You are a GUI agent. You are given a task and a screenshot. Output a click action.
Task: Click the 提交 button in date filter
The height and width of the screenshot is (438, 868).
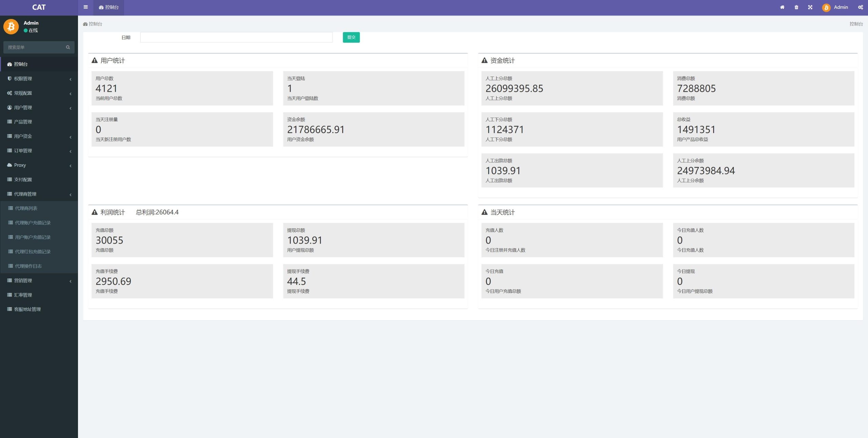[351, 37]
